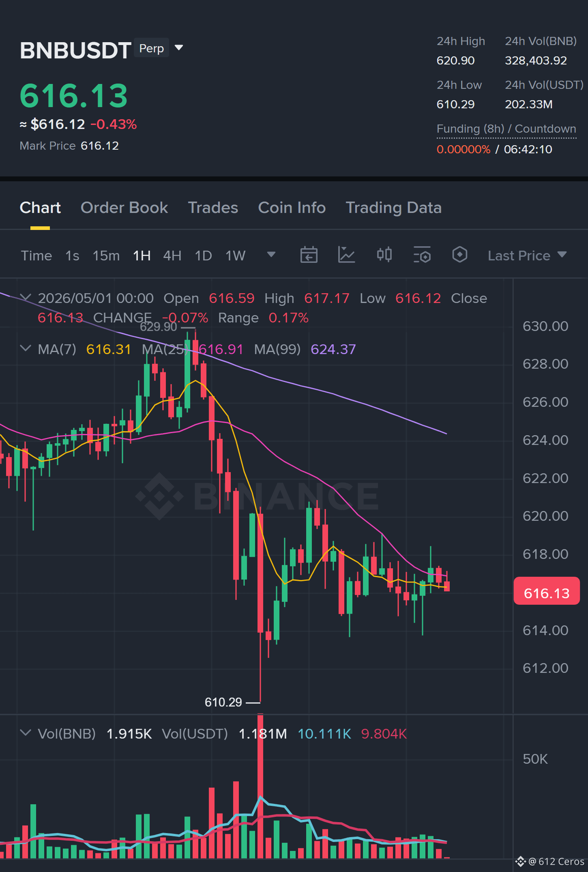Open the BNBUSDT Perp pair selector arrow
Viewport: 588px width, 872px height.
[178, 48]
